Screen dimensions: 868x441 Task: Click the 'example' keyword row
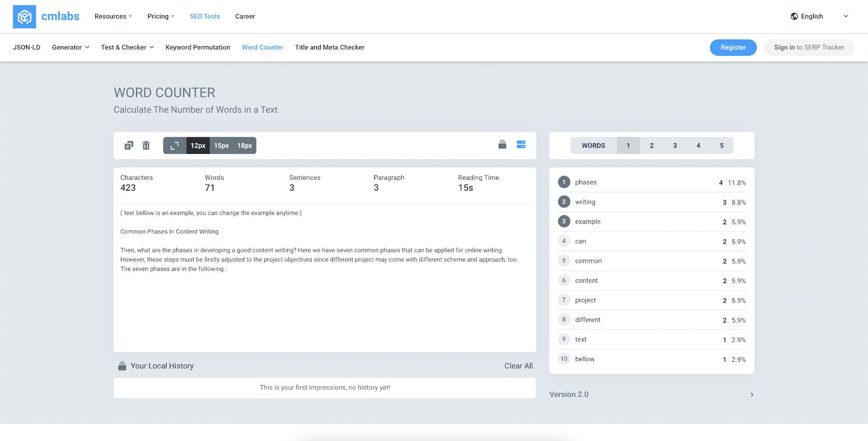652,222
